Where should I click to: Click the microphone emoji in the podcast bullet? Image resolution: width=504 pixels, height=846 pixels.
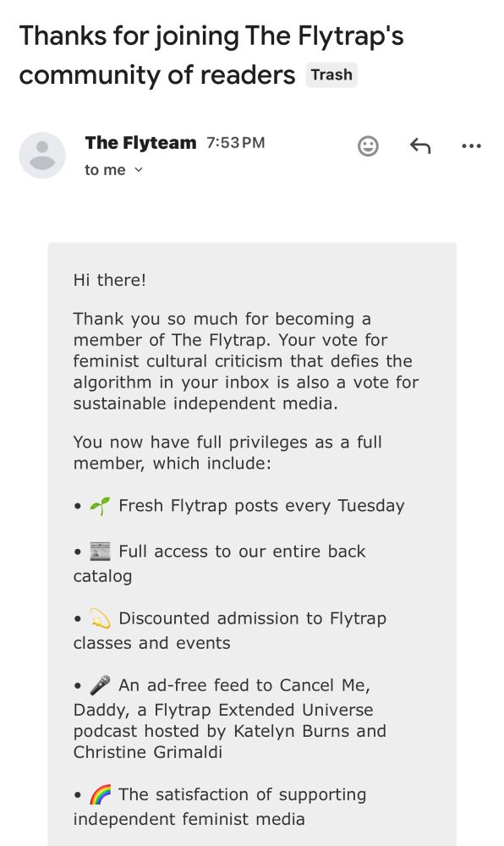click(99, 684)
